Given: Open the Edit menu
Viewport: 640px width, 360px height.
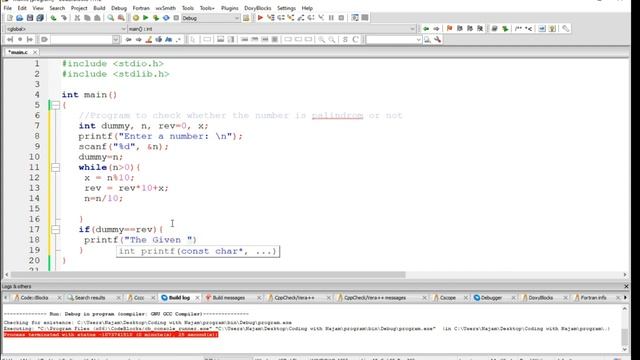Looking at the screenshot, I should pyautogui.click(x=22, y=8).
